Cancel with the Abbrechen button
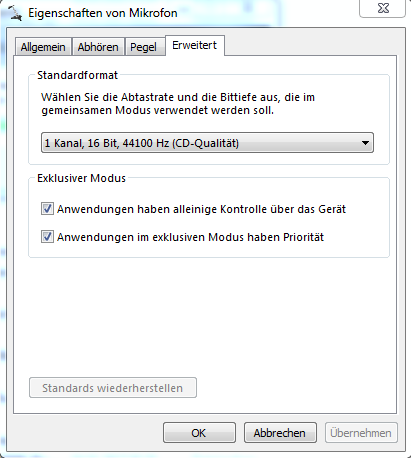411x458 pixels. click(x=280, y=433)
